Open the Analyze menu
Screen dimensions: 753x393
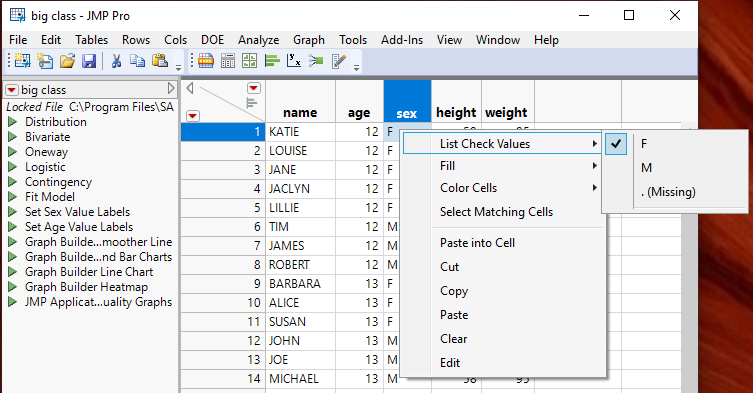point(258,40)
